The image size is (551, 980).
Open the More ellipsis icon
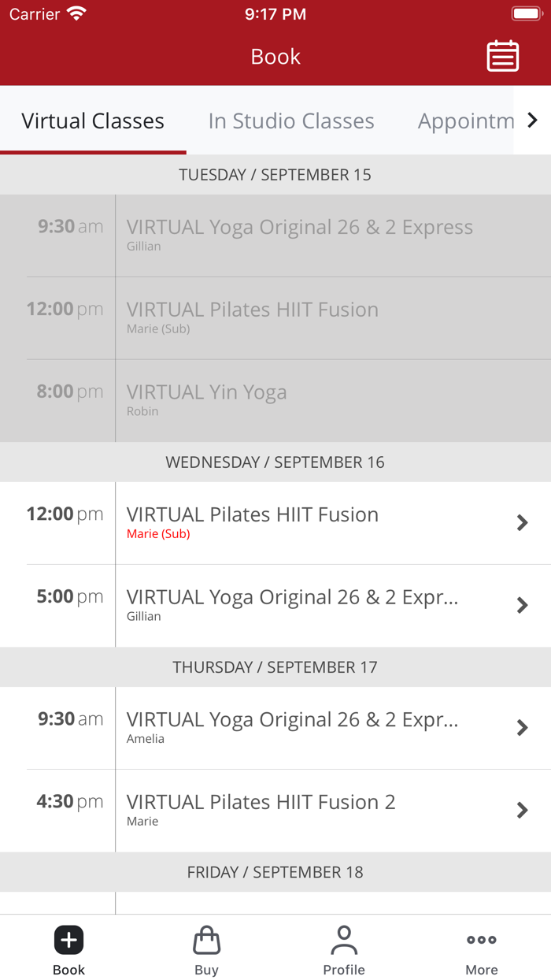481,939
